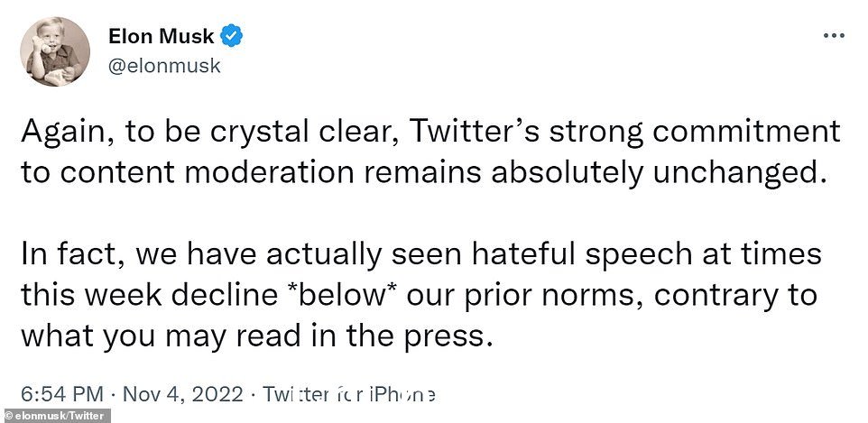Click the copyright symbol in watermark
This screenshot has width=868, height=423.
[8, 417]
